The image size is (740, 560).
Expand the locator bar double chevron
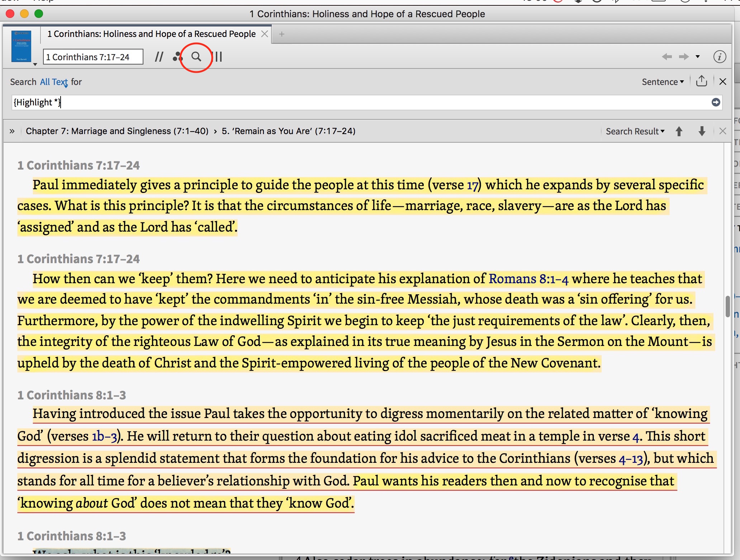point(12,131)
